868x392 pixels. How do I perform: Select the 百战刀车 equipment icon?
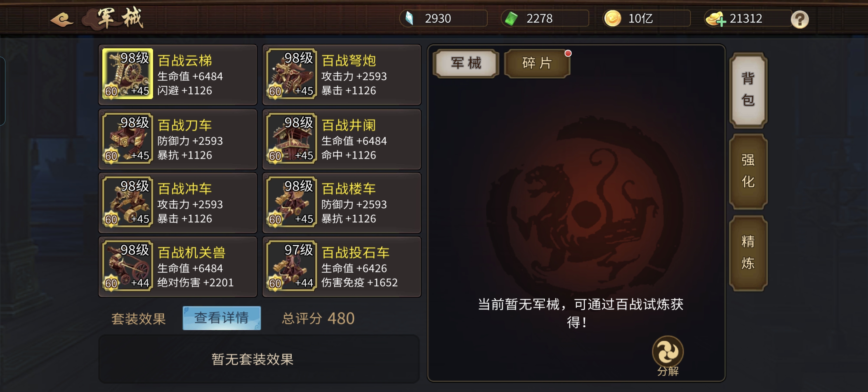tap(127, 138)
